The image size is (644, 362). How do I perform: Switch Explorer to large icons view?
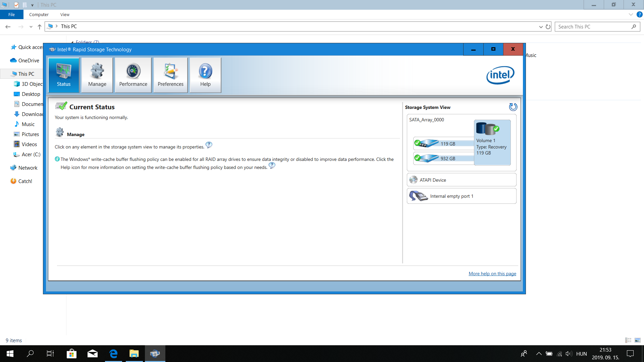tap(638, 340)
